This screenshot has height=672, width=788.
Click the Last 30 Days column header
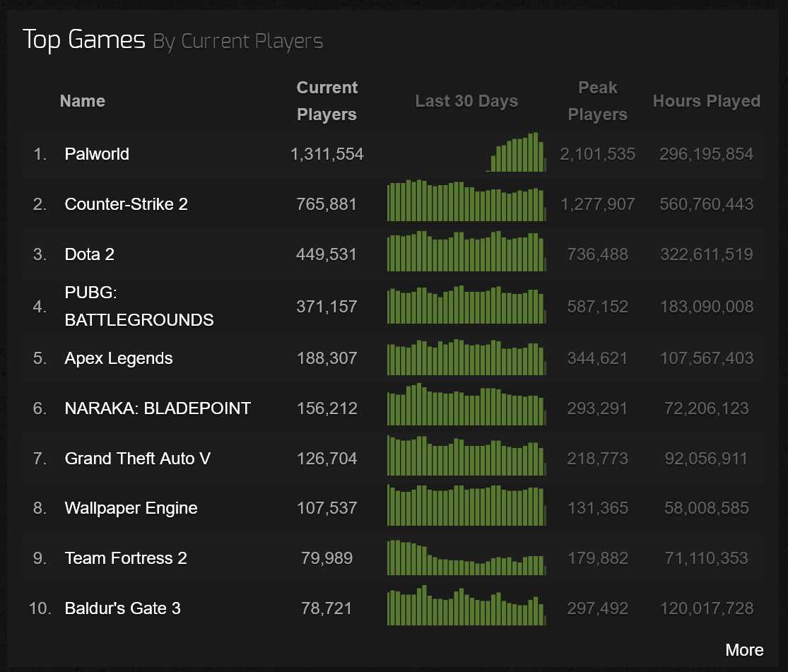coord(466,101)
